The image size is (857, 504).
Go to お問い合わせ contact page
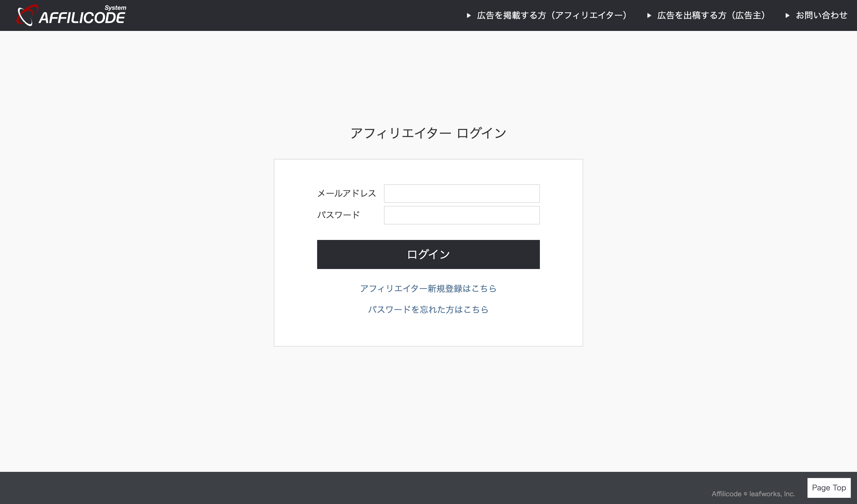[x=821, y=16]
